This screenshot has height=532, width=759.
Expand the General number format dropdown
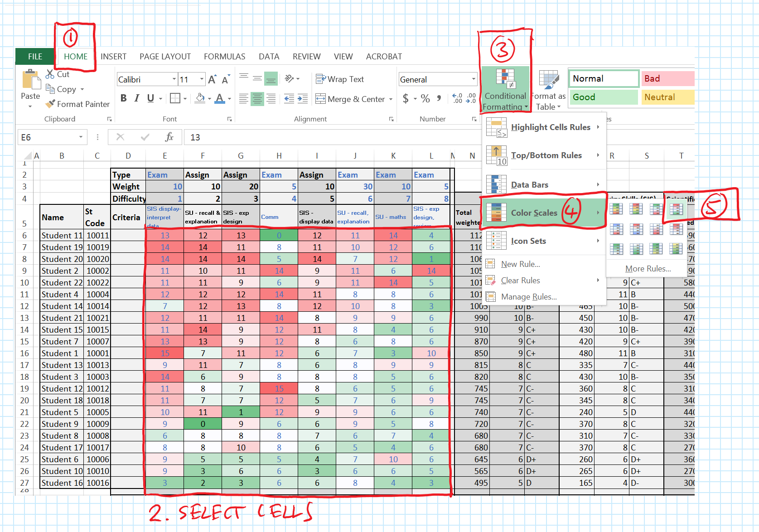click(474, 79)
